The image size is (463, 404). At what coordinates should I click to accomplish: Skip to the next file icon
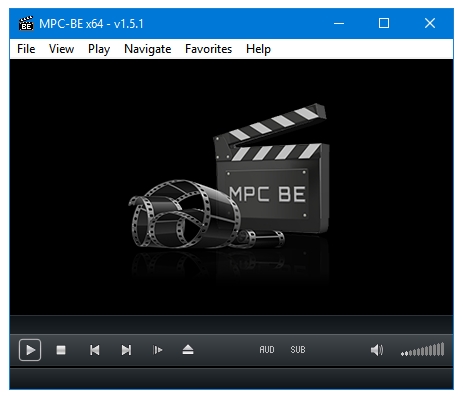pyautogui.click(x=126, y=350)
